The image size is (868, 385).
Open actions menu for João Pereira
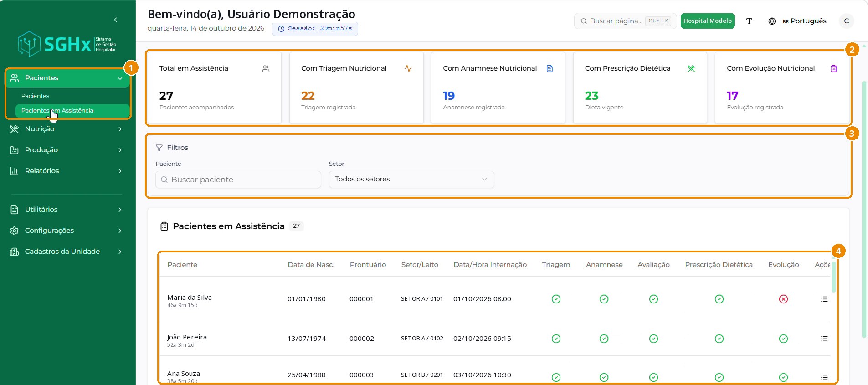824,339
